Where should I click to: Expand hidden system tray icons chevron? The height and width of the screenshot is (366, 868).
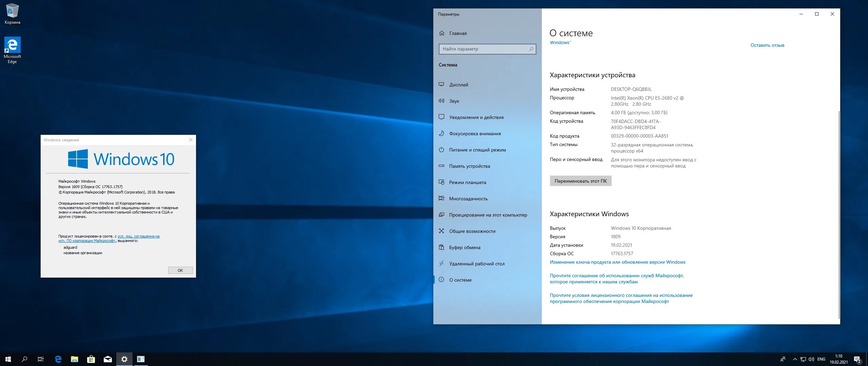[795, 359]
